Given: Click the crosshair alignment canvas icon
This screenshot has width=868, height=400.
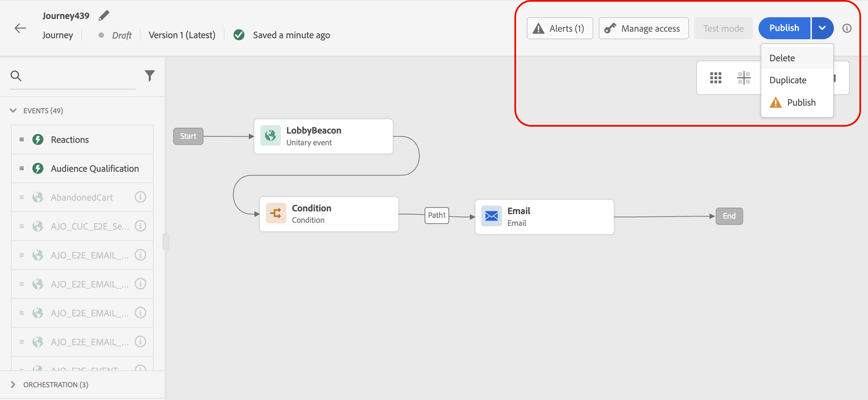Looking at the screenshot, I should (x=744, y=78).
